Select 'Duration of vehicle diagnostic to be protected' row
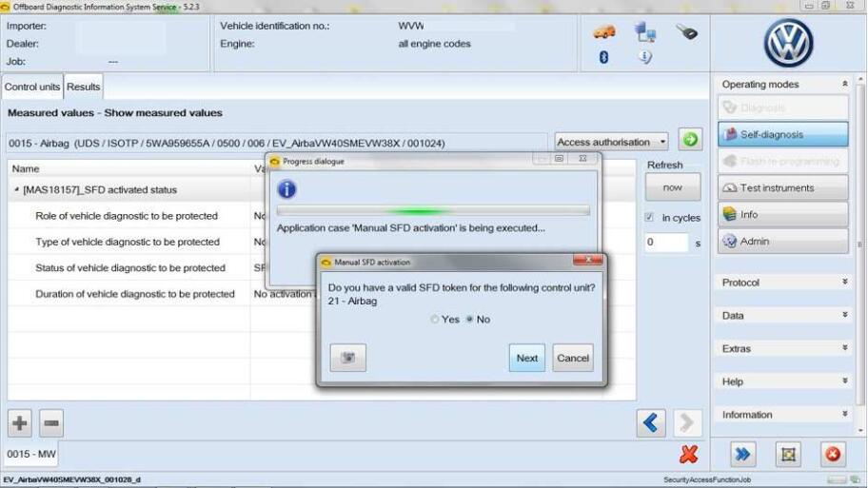868x488 pixels. click(135, 294)
